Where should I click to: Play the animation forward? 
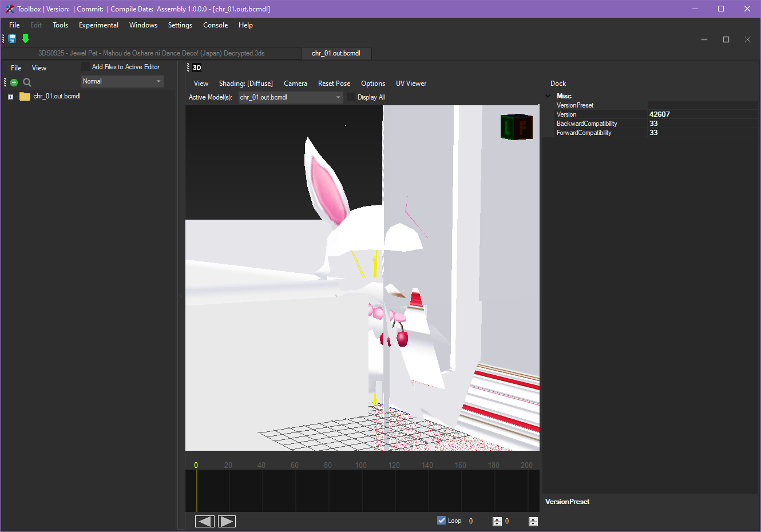(x=227, y=521)
